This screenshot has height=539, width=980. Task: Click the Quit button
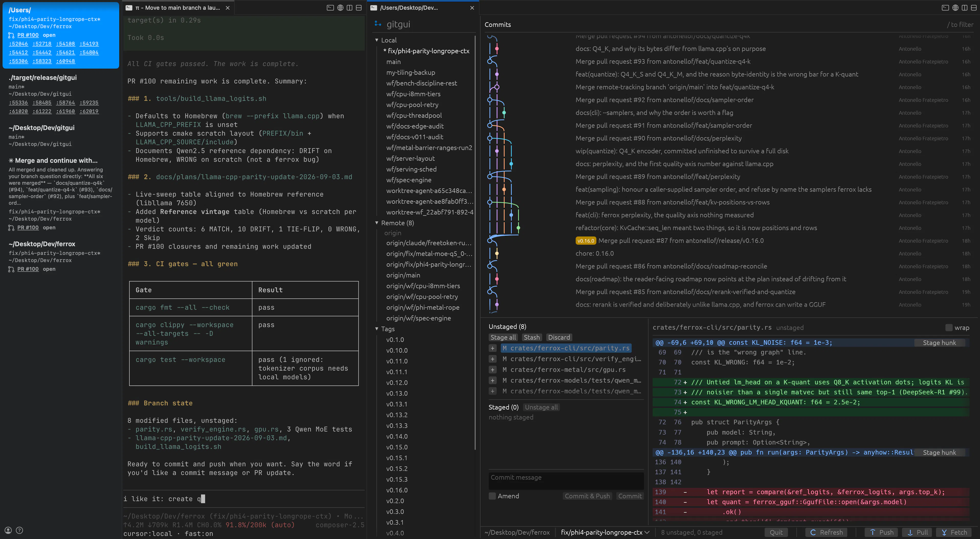(776, 532)
